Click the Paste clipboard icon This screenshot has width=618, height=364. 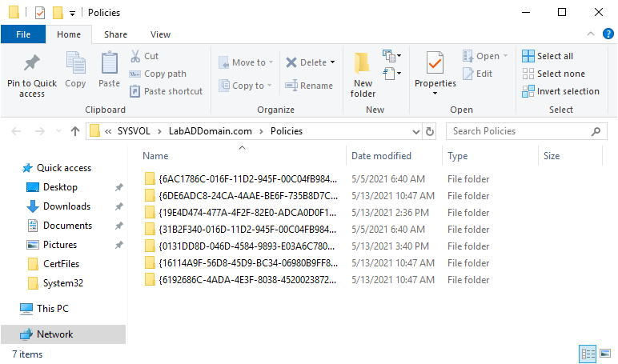[x=109, y=64]
